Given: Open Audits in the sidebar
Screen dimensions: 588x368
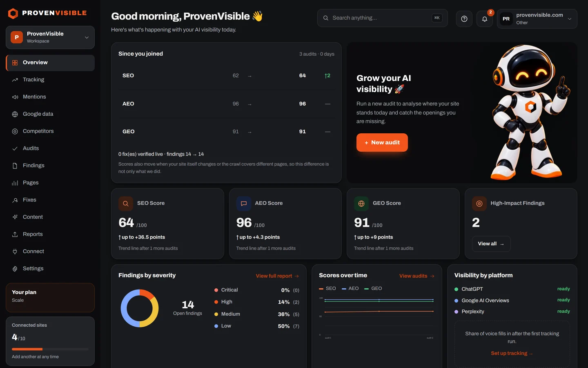Looking at the screenshot, I should pyautogui.click(x=50, y=148).
